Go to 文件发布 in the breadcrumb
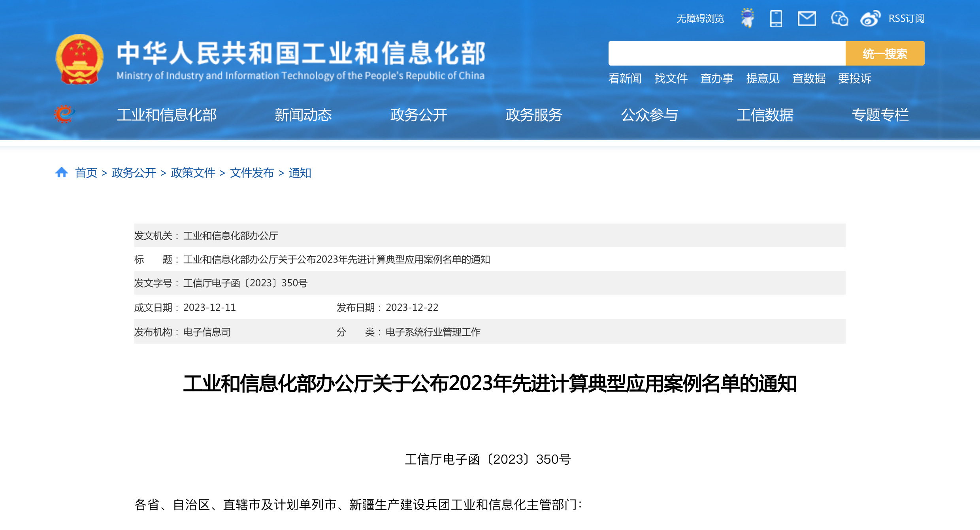This screenshot has width=980, height=530. pyautogui.click(x=252, y=173)
